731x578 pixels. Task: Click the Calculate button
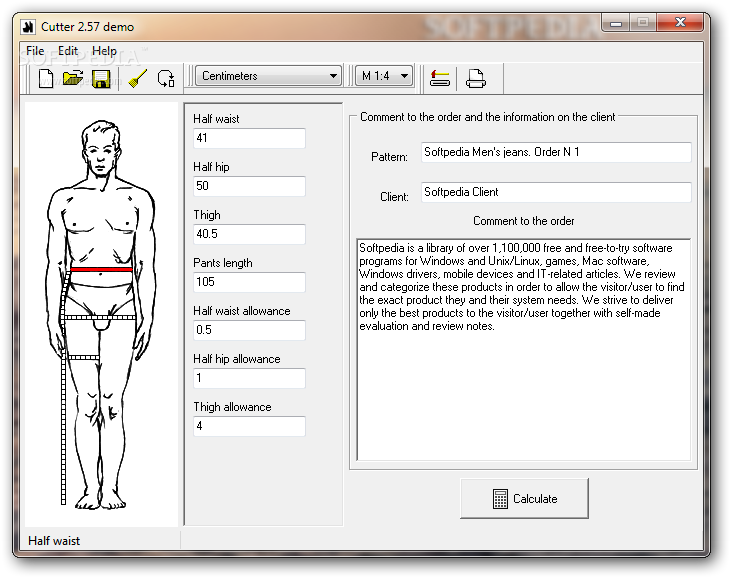click(x=524, y=498)
